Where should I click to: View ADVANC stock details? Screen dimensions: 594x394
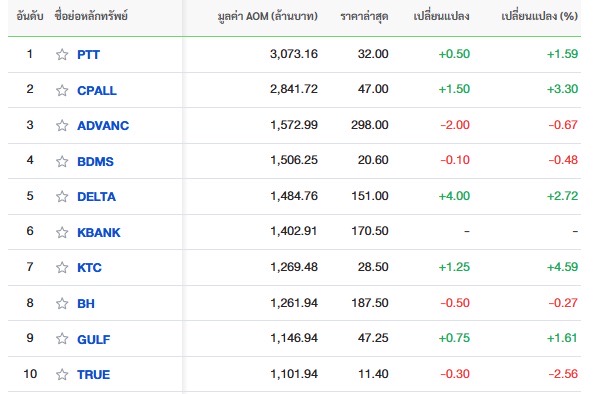[x=103, y=125]
